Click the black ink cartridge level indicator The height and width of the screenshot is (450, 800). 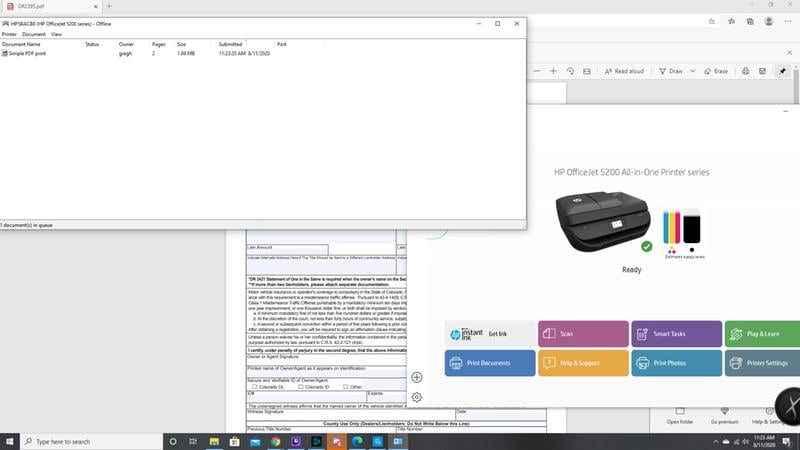(x=692, y=227)
